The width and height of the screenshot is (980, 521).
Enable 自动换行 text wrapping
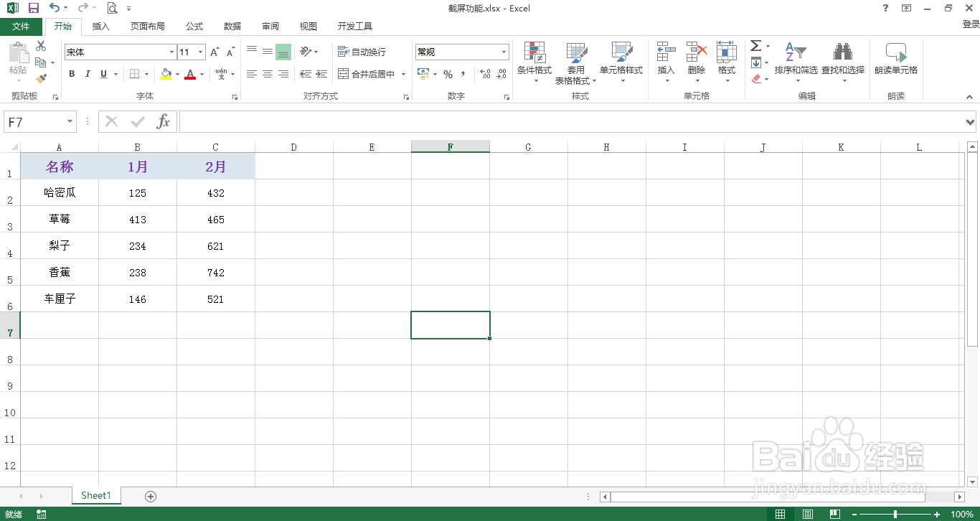pyautogui.click(x=363, y=51)
